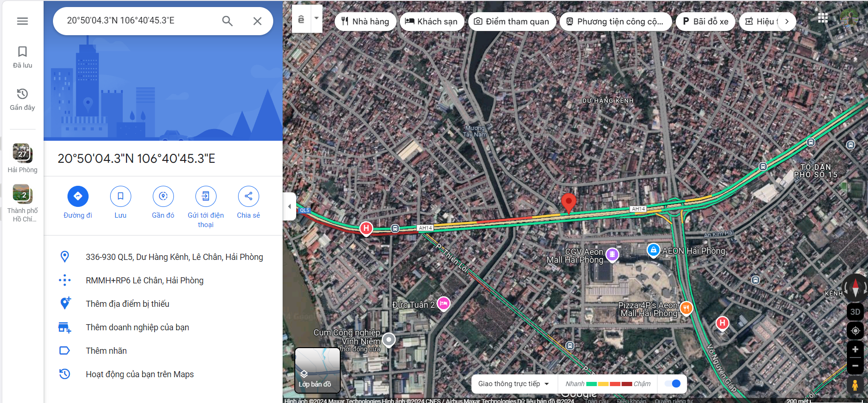Open the hamburger main menu

pyautogui.click(x=22, y=21)
